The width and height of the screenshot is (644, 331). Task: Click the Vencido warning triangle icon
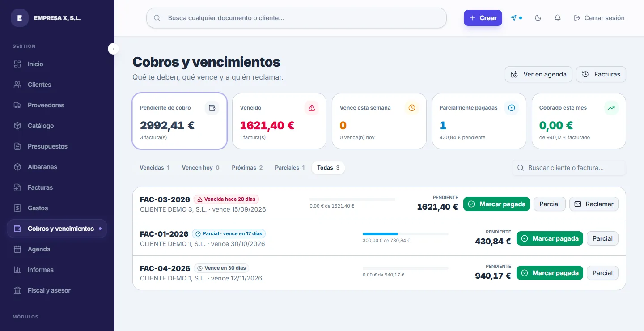tap(312, 108)
